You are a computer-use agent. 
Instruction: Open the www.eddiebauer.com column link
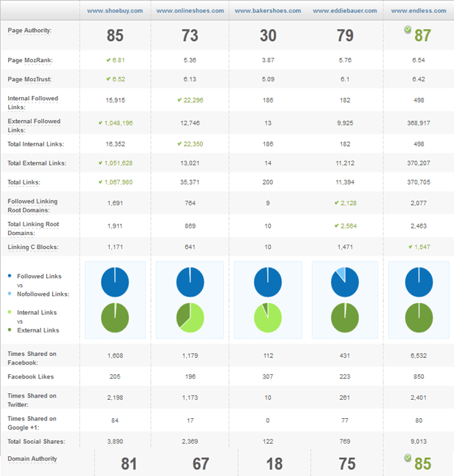[345, 11]
